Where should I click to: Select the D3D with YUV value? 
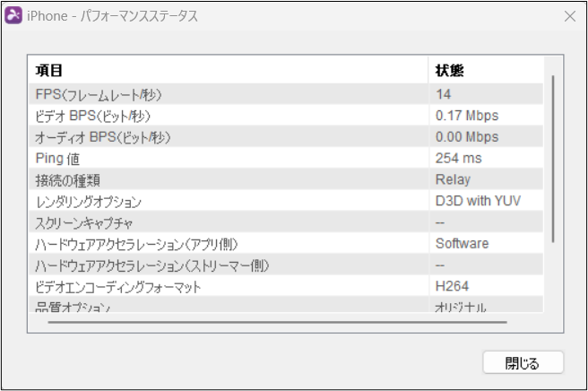point(478,201)
